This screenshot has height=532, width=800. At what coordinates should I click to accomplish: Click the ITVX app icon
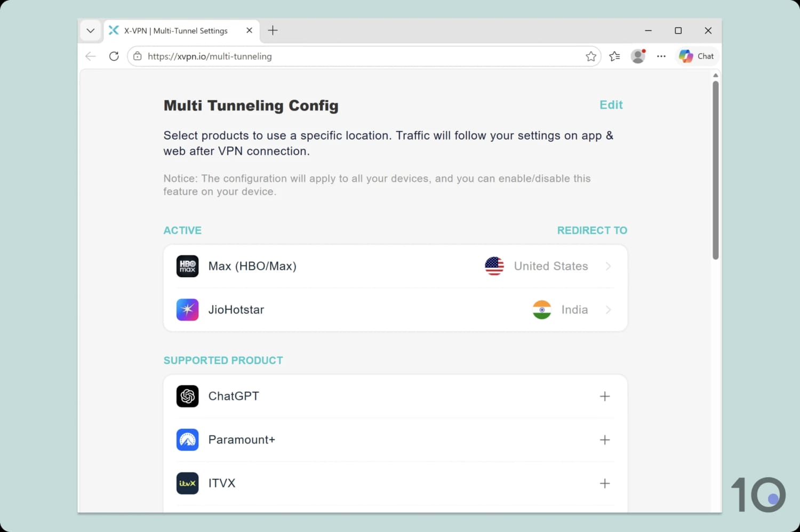pos(187,483)
